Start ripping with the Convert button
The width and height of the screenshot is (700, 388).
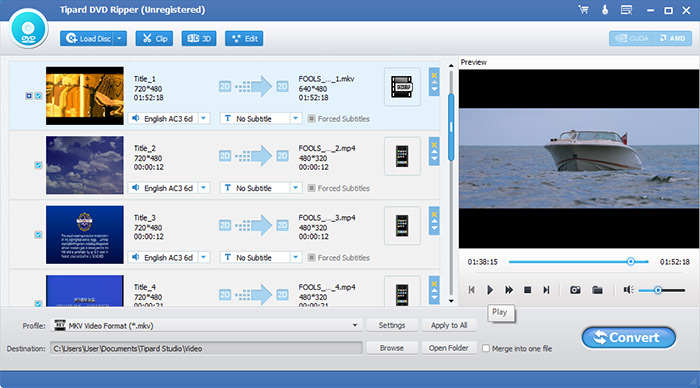point(629,338)
